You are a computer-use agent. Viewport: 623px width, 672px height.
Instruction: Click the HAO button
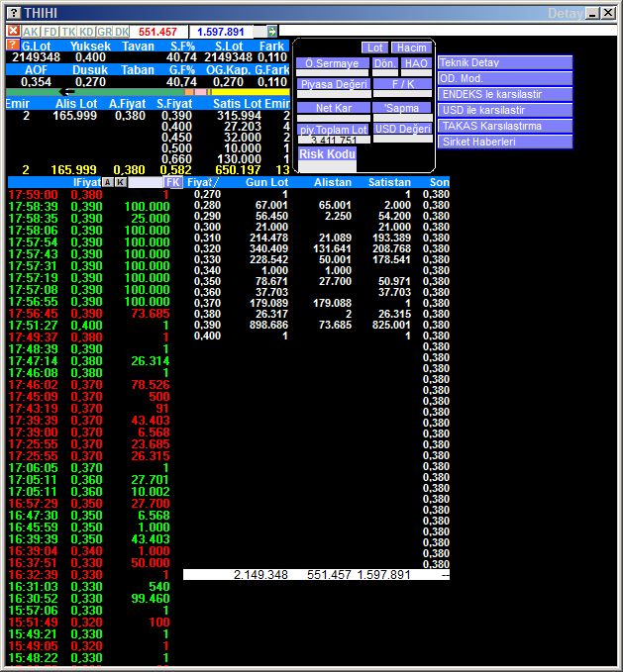[416, 63]
